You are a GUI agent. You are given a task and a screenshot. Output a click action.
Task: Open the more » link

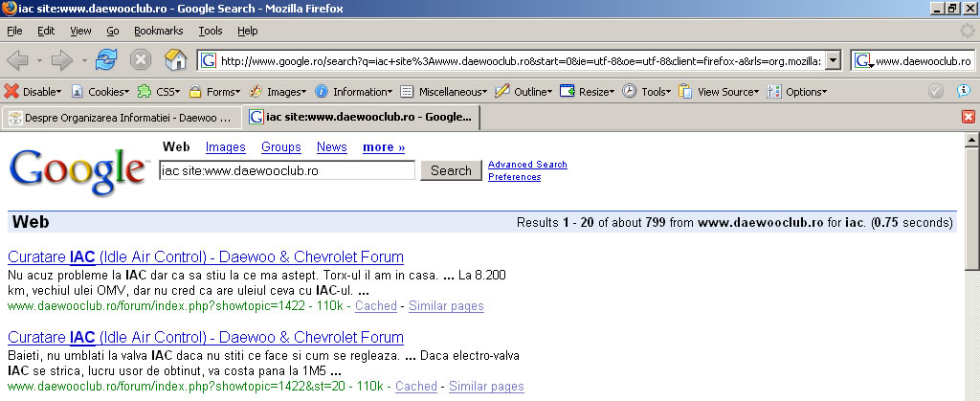click(x=384, y=147)
